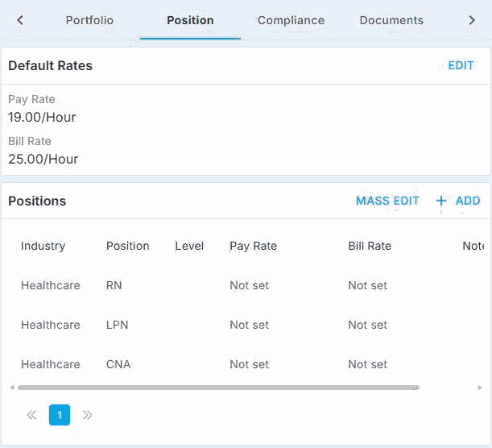The height and width of the screenshot is (448, 492).
Task: Click Bill Rate 'Not set' in LPN row
Action: point(367,325)
